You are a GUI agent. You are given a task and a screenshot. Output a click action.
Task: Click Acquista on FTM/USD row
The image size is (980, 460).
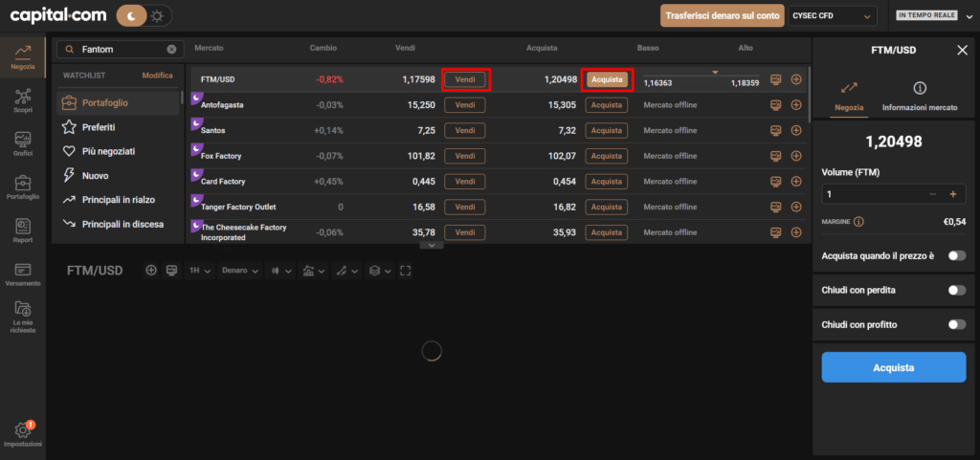607,79
